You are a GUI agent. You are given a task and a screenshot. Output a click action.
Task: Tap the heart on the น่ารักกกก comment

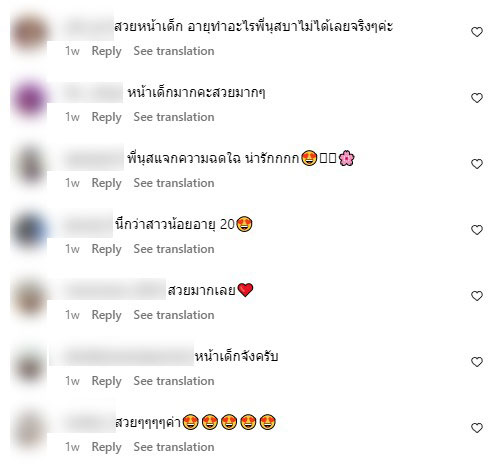point(477,164)
